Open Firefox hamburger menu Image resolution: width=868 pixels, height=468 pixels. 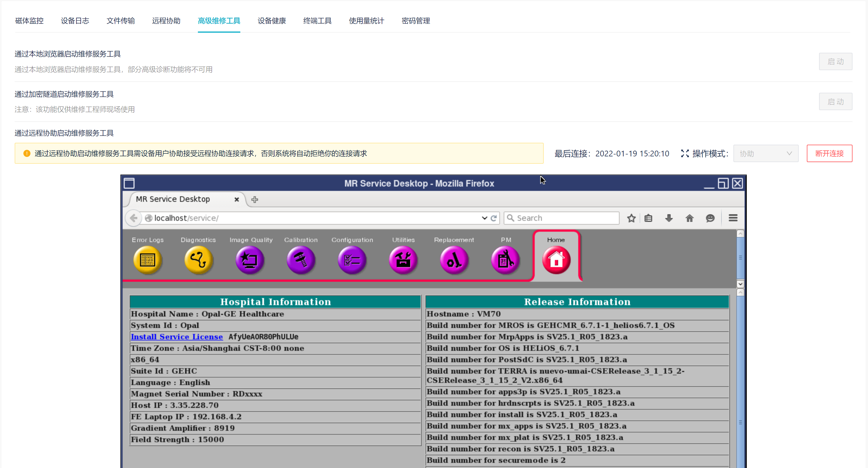click(x=733, y=218)
